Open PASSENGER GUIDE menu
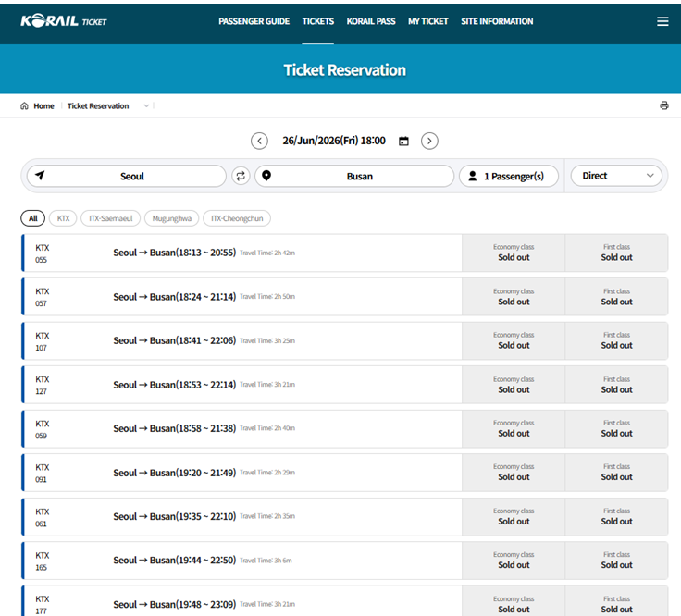The image size is (681, 616). click(x=254, y=21)
